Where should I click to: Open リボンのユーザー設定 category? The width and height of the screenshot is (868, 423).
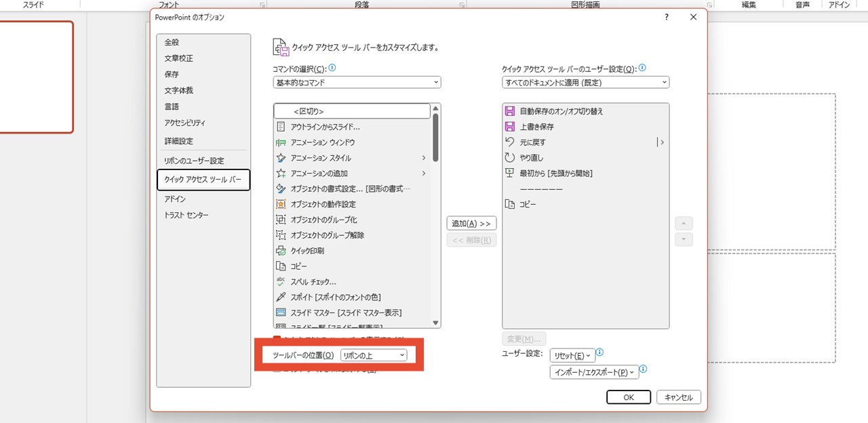click(203, 161)
